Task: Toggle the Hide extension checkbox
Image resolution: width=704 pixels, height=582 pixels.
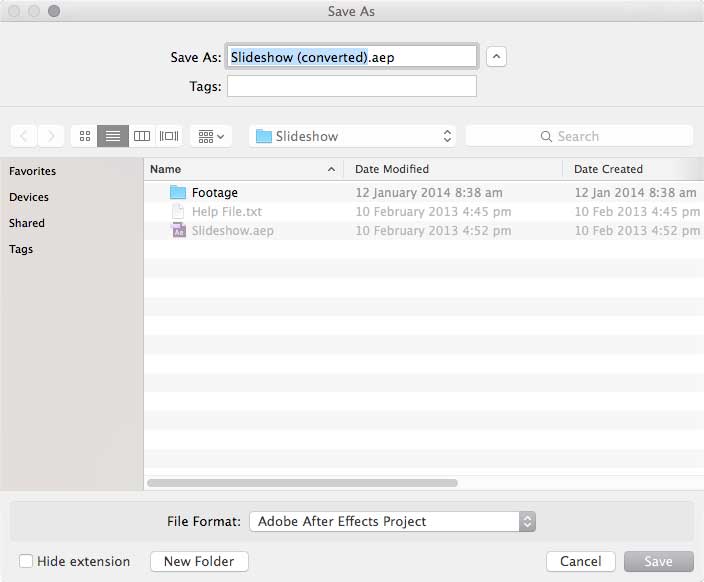Action: point(26,561)
